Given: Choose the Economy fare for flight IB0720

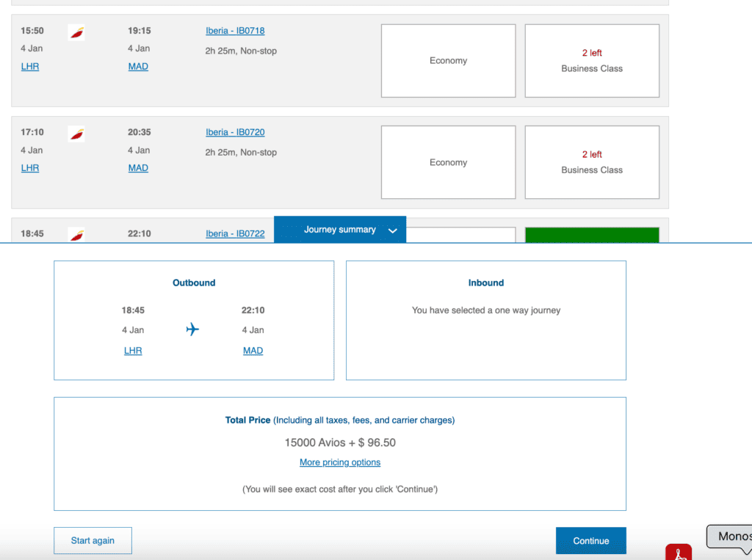Looking at the screenshot, I should click(448, 162).
